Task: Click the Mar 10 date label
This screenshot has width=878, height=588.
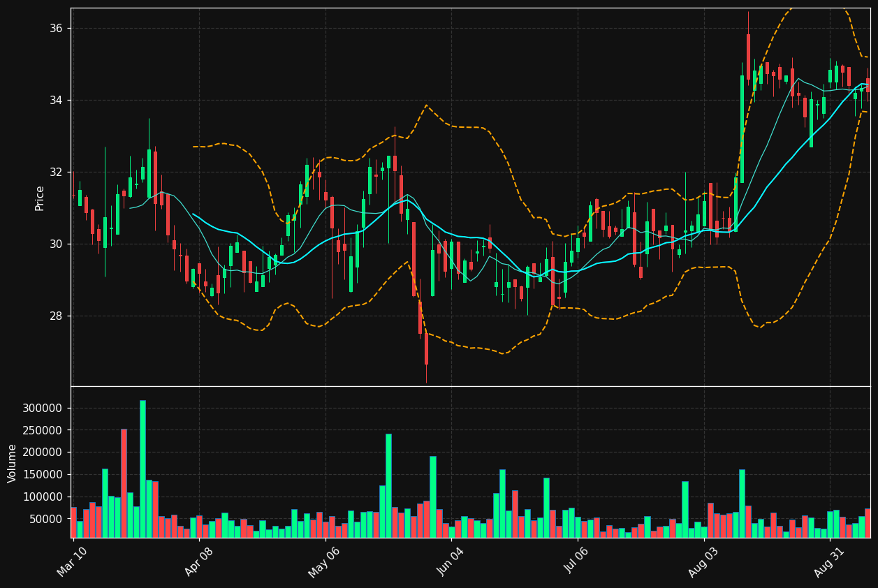Action: point(72,561)
